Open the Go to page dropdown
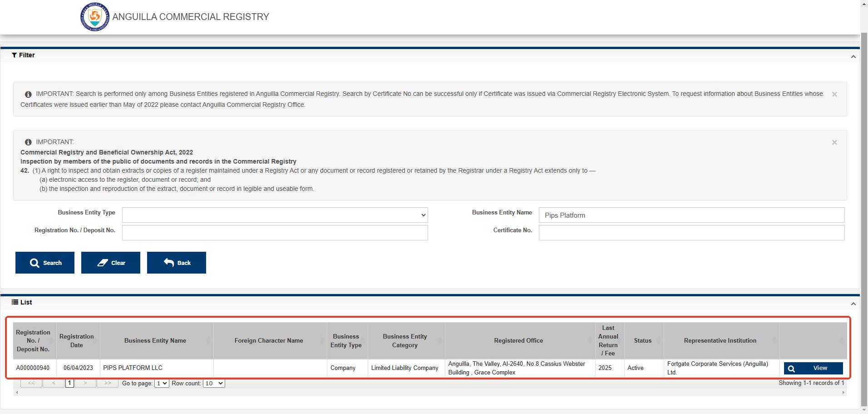 [162, 384]
